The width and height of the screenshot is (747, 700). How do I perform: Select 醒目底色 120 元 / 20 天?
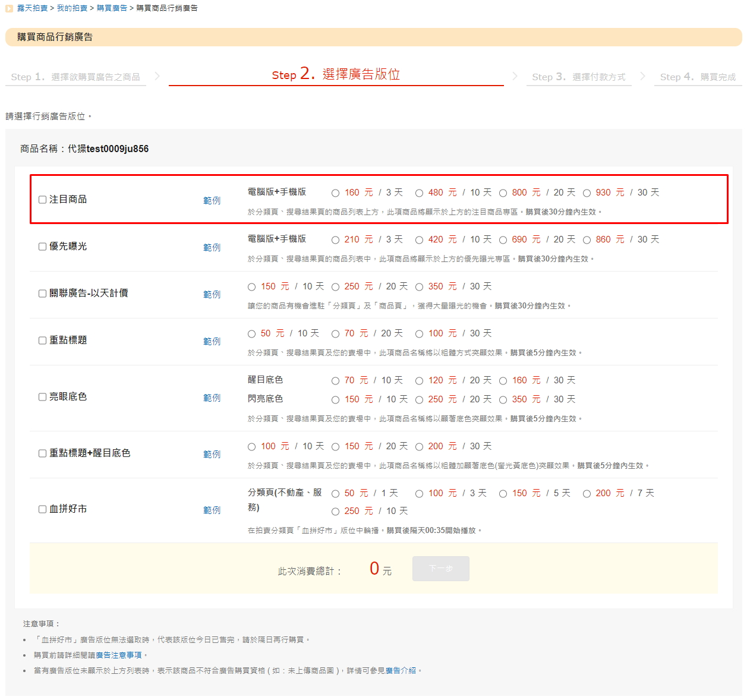(x=420, y=381)
